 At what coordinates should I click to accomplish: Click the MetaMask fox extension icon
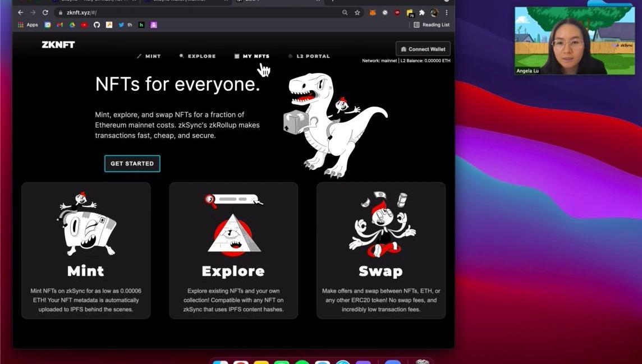372,12
